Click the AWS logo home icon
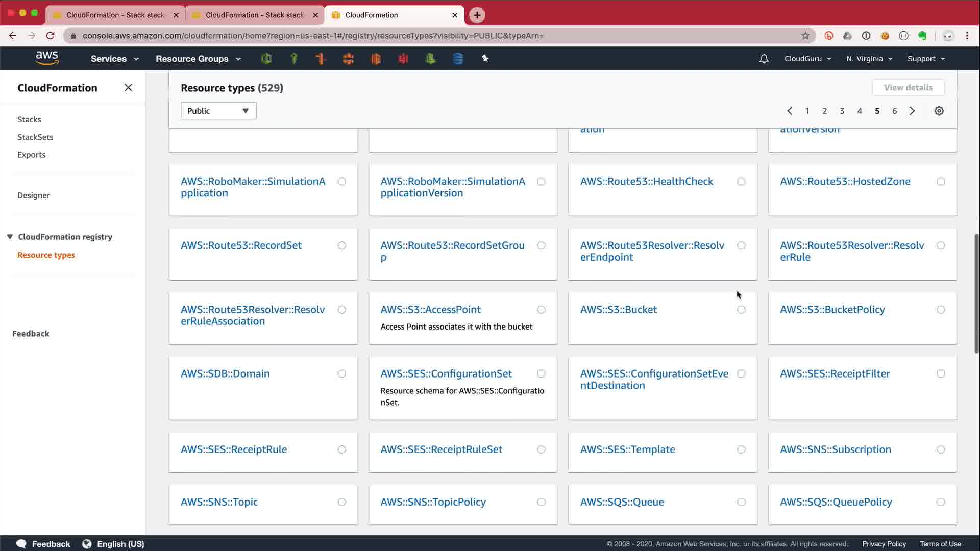 point(47,58)
